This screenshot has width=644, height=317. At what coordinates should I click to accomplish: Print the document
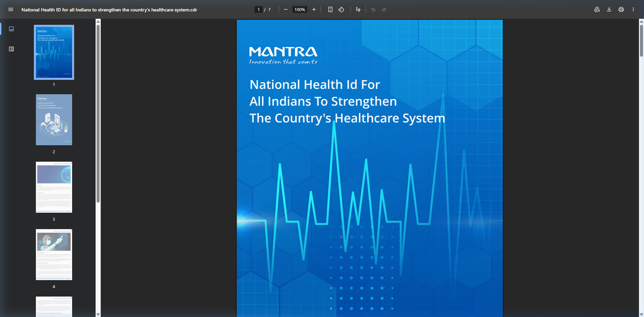(621, 9)
